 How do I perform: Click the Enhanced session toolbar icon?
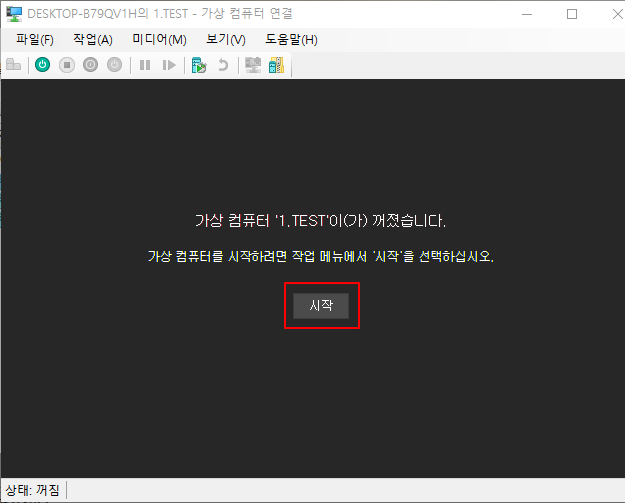coord(253,65)
